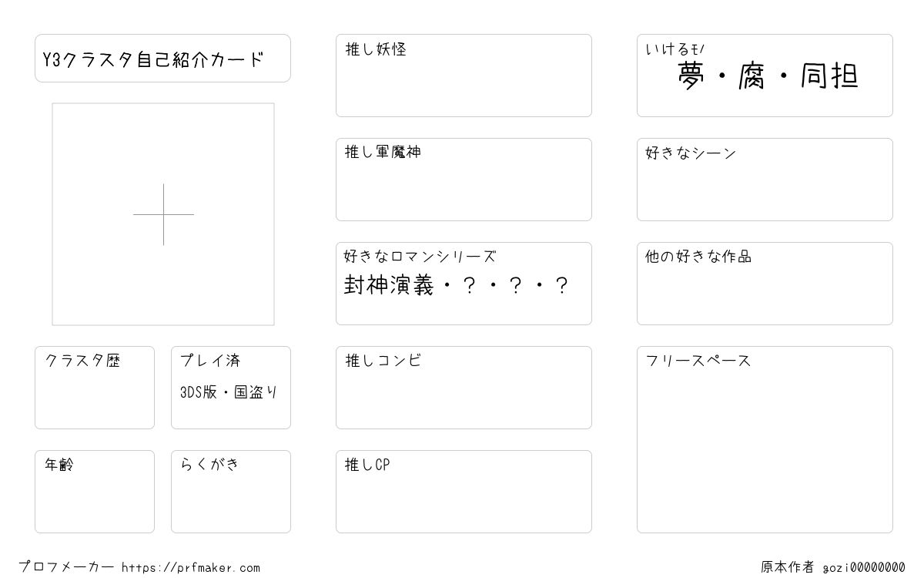Viewport: 924px width, 578px height.
Task: Click the plus cross in the image placeholder
Action: point(163,214)
